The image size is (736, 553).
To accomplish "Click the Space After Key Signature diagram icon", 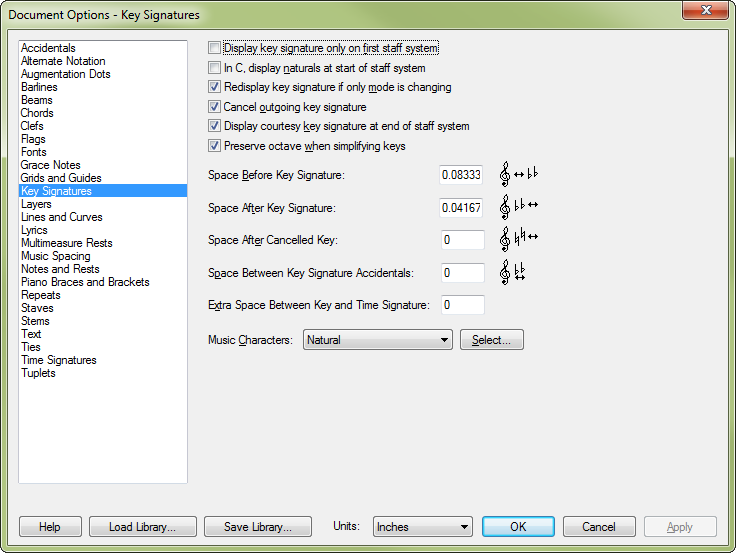I will pos(519,207).
